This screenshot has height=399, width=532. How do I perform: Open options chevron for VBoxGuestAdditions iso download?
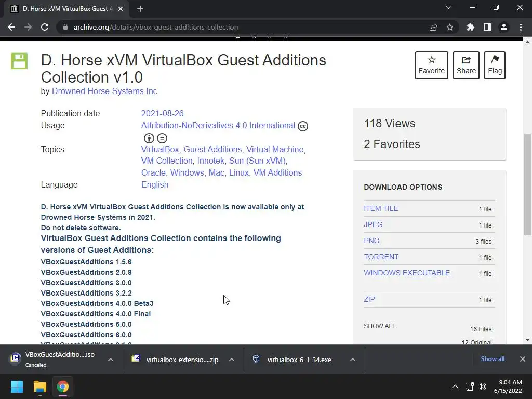[111, 360]
